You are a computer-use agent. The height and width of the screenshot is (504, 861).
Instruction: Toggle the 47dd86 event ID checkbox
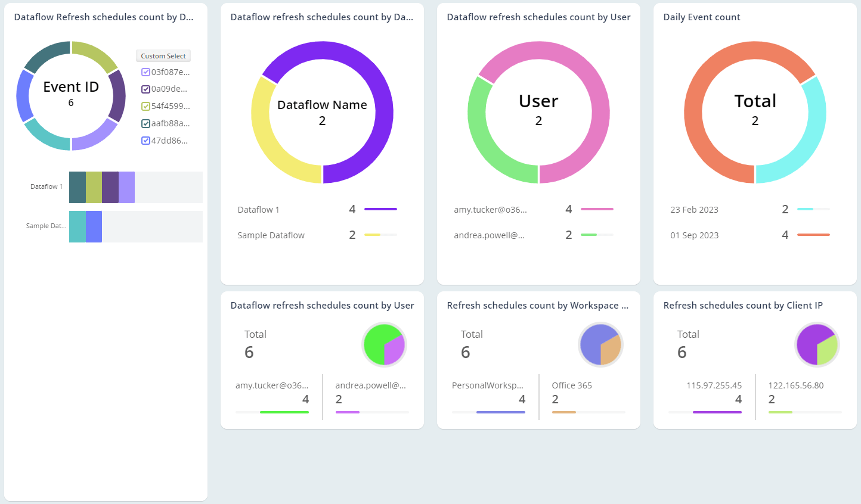point(145,141)
